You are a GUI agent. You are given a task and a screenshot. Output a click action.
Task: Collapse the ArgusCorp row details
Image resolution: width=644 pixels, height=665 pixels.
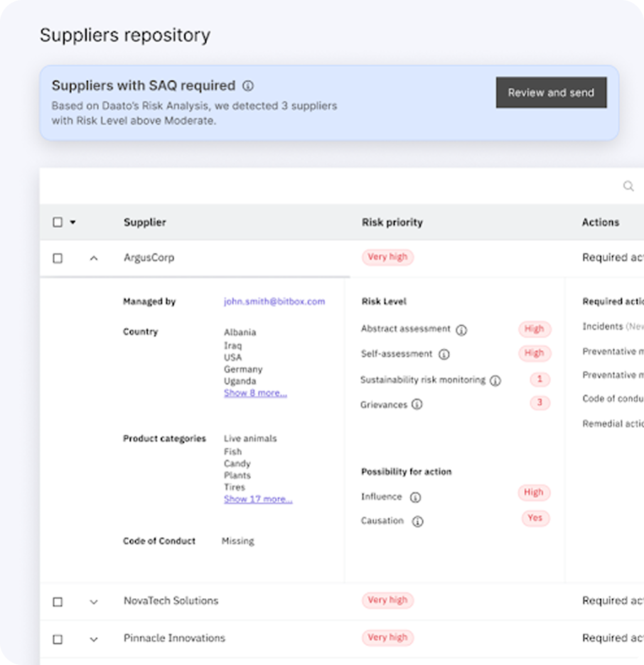tap(94, 259)
